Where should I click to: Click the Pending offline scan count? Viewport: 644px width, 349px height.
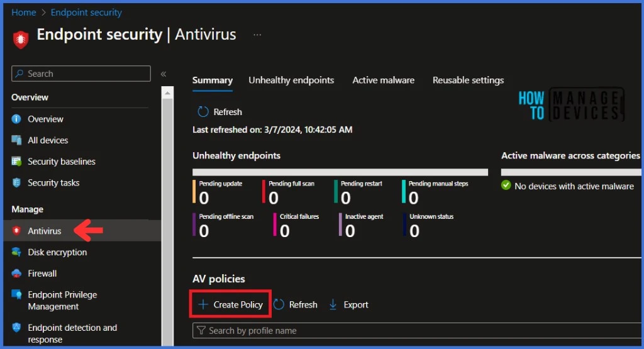click(x=204, y=231)
